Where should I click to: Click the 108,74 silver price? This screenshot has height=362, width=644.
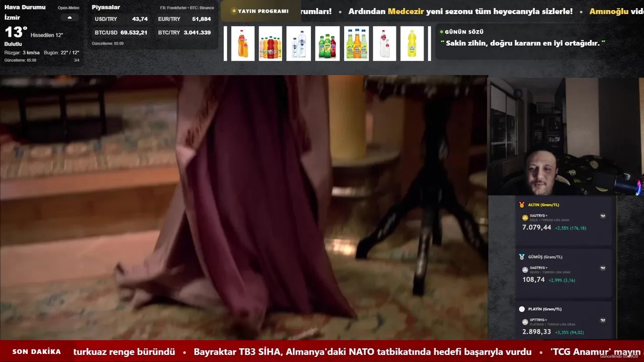(533, 280)
